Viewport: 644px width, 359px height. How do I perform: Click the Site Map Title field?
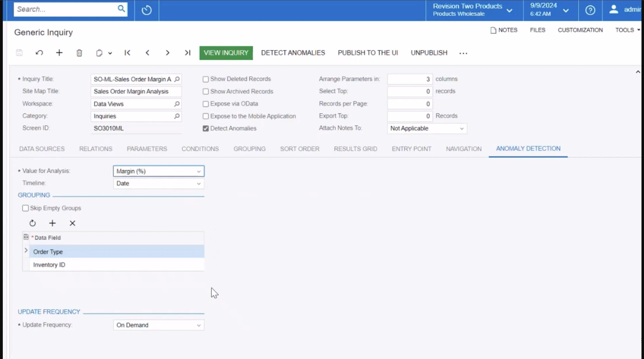pyautogui.click(x=136, y=92)
